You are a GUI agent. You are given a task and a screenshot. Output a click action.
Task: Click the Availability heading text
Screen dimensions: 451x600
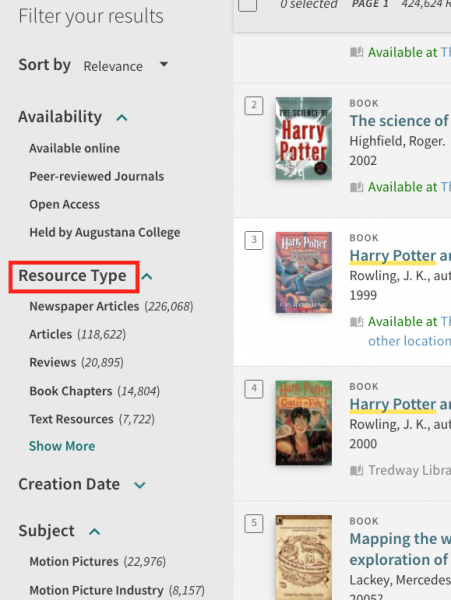click(60, 117)
